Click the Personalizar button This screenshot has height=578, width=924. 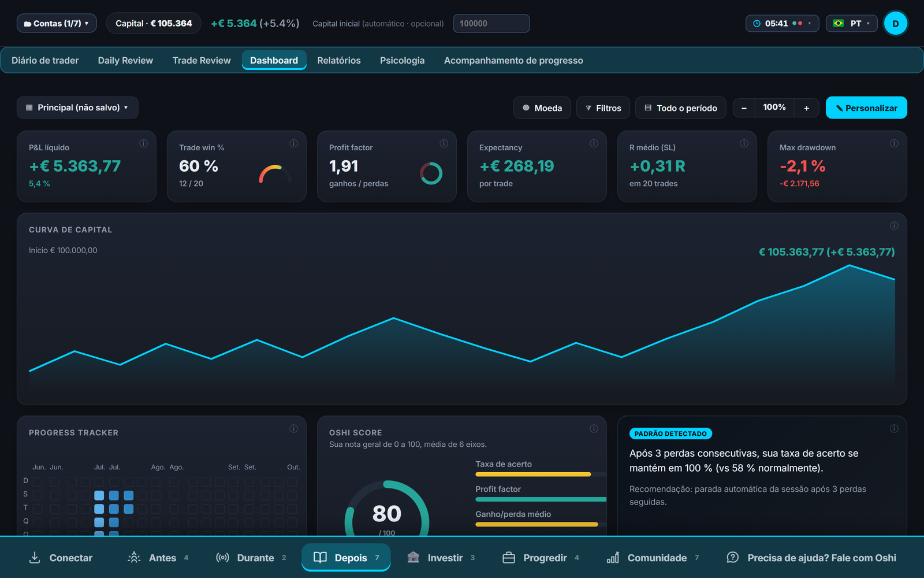tap(866, 108)
